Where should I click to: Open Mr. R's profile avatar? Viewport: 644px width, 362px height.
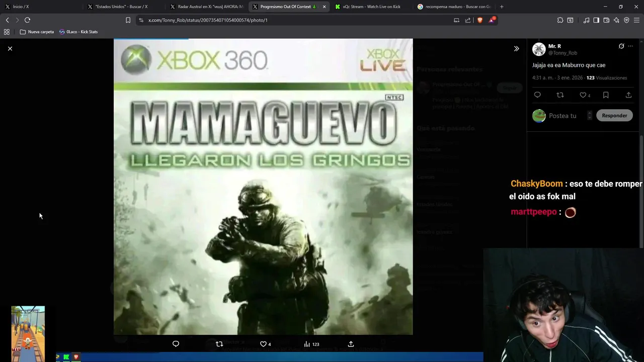[539, 49]
